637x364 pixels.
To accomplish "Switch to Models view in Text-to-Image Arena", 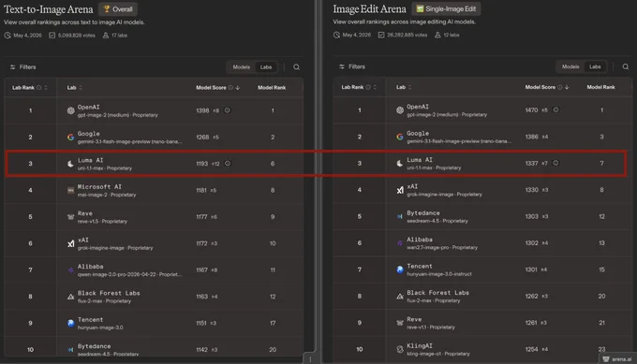I will (242, 67).
